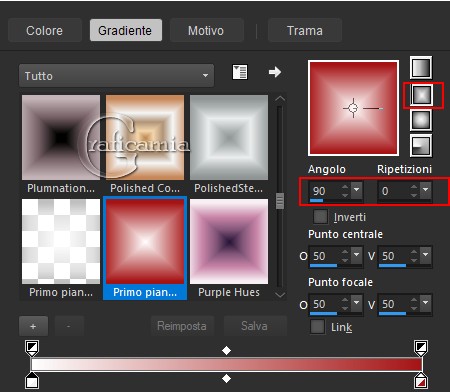The width and height of the screenshot is (450, 392).
Task: Switch to the Trama tab
Action: 305,30
